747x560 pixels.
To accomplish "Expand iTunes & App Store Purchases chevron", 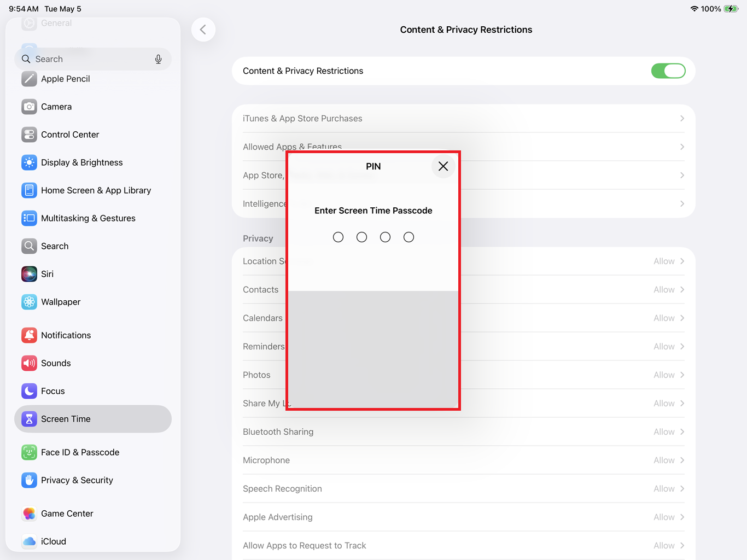I will 682,119.
